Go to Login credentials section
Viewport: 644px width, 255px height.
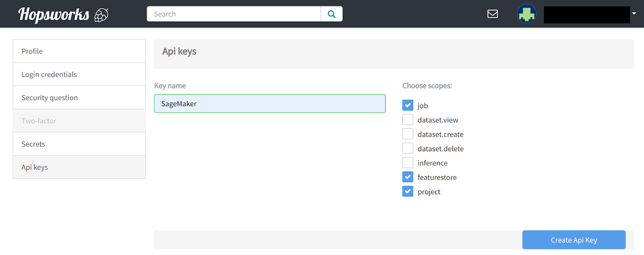(79, 74)
